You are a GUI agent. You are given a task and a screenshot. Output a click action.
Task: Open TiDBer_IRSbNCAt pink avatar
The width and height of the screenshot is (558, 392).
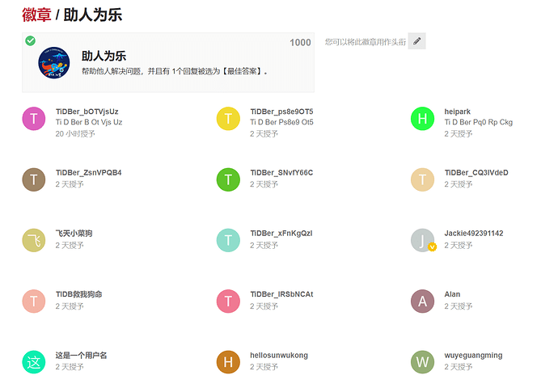pyautogui.click(x=228, y=301)
